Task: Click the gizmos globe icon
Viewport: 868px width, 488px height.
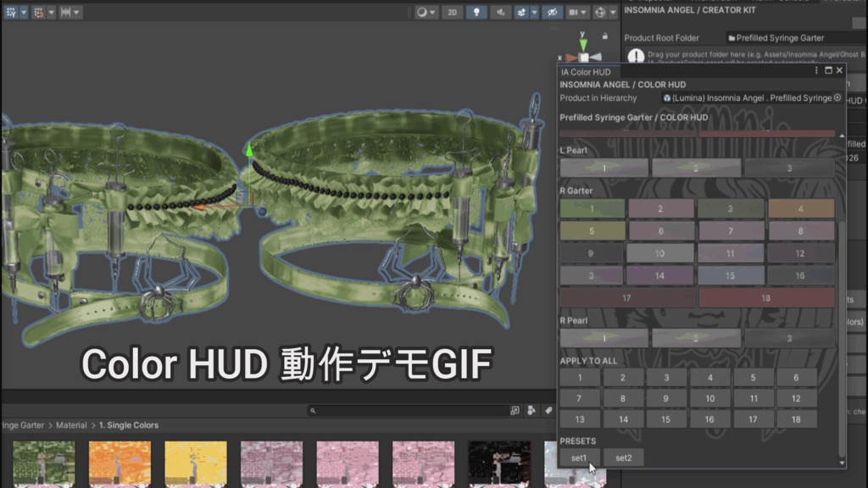Action: [x=601, y=12]
